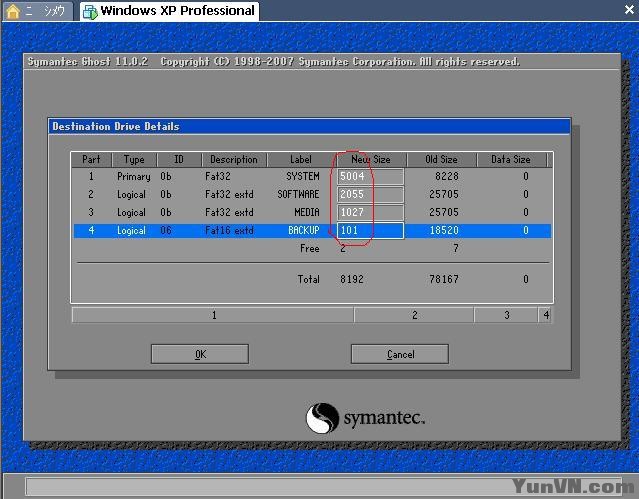Select partition bar segment 3
639x499 pixels.
pyautogui.click(x=506, y=315)
